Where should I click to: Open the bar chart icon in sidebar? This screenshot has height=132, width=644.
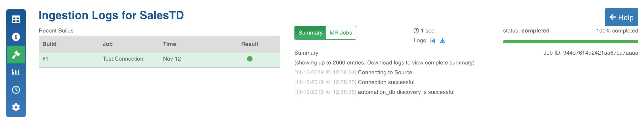coord(16,72)
